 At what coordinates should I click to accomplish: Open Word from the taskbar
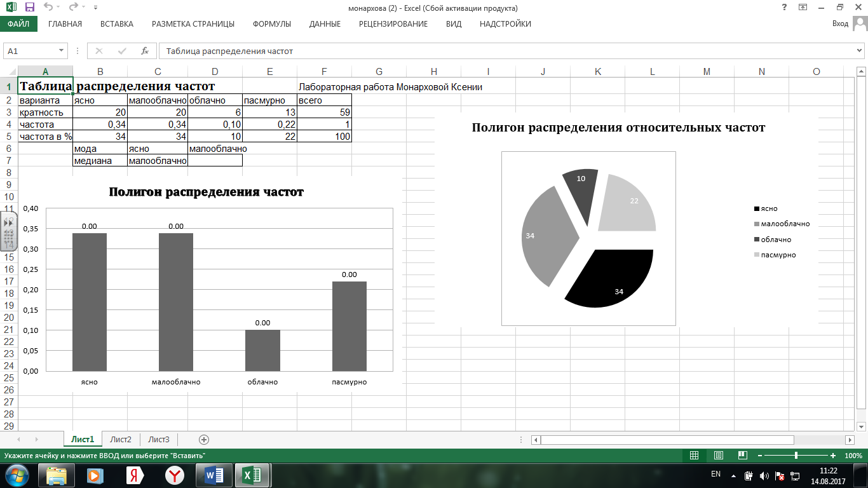(x=214, y=475)
